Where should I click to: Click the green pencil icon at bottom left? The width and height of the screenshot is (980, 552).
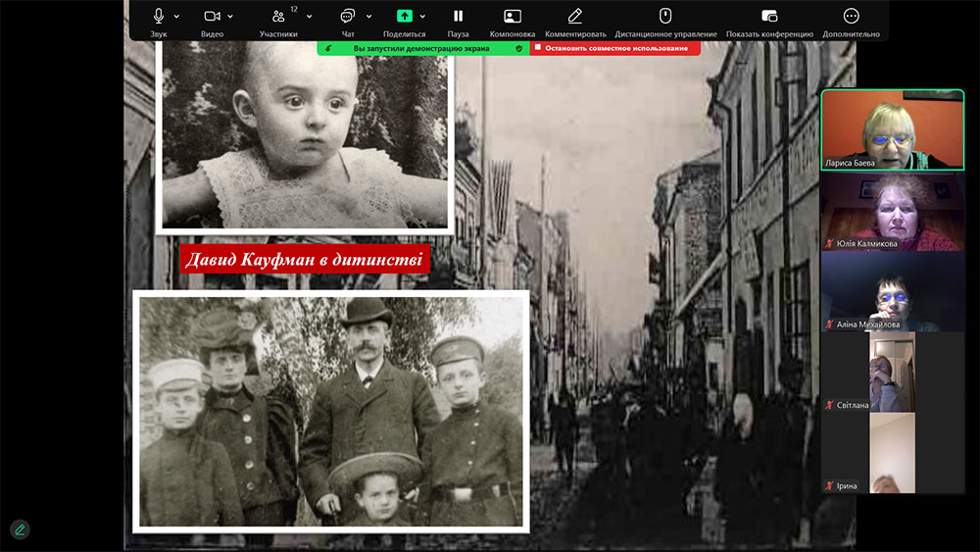(x=20, y=529)
